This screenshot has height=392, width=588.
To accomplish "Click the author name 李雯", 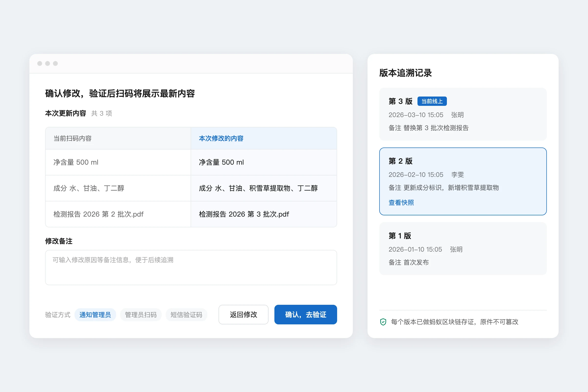I will pyautogui.click(x=457, y=175).
